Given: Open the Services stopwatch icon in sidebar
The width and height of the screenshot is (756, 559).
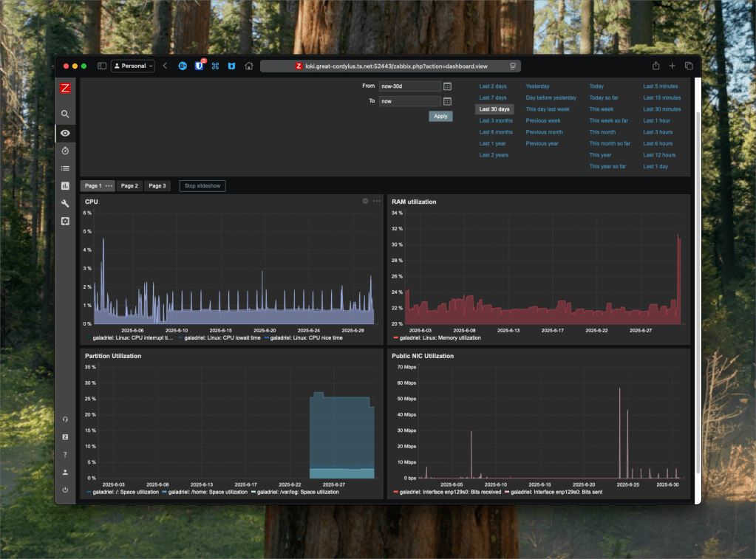Looking at the screenshot, I should click(x=65, y=151).
